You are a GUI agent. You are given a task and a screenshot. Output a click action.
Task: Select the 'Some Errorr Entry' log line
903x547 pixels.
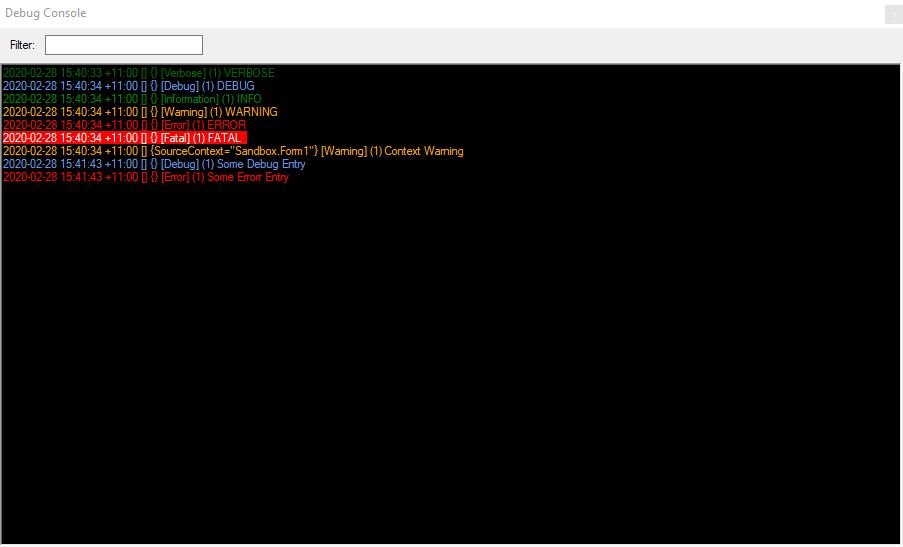click(145, 177)
